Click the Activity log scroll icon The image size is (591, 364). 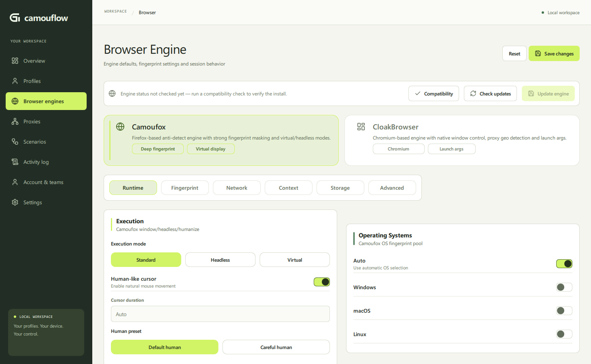coord(15,162)
